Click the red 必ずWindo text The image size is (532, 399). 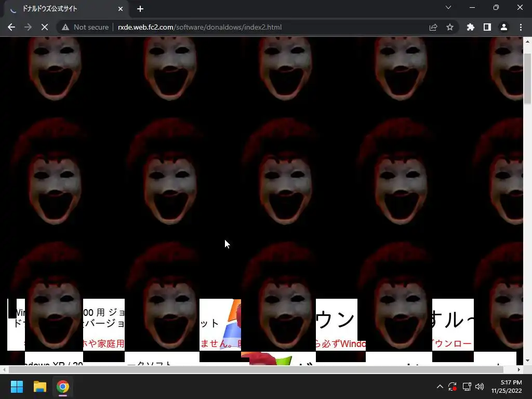click(344, 343)
